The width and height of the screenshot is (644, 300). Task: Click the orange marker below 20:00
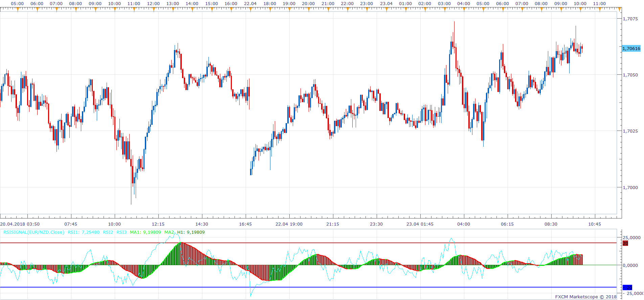(x=309, y=9)
